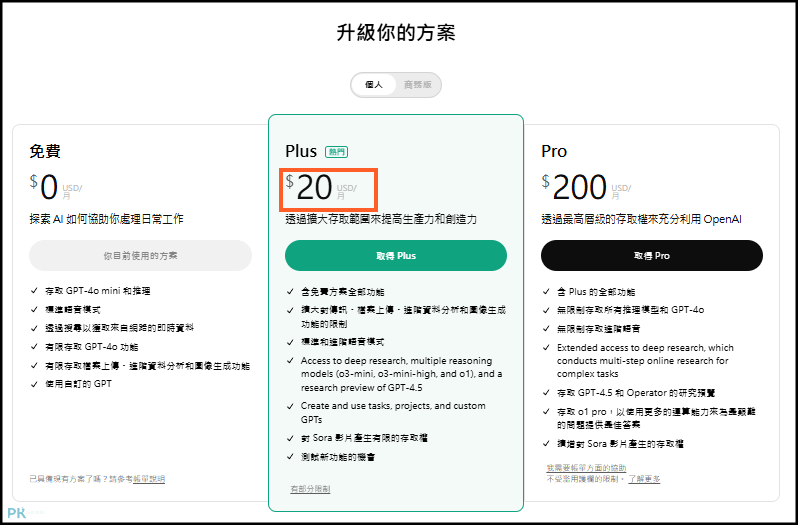Click checkmark beside 擴增對 Sora 影片產生
This screenshot has width=798, height=525.
click(546, 444)
